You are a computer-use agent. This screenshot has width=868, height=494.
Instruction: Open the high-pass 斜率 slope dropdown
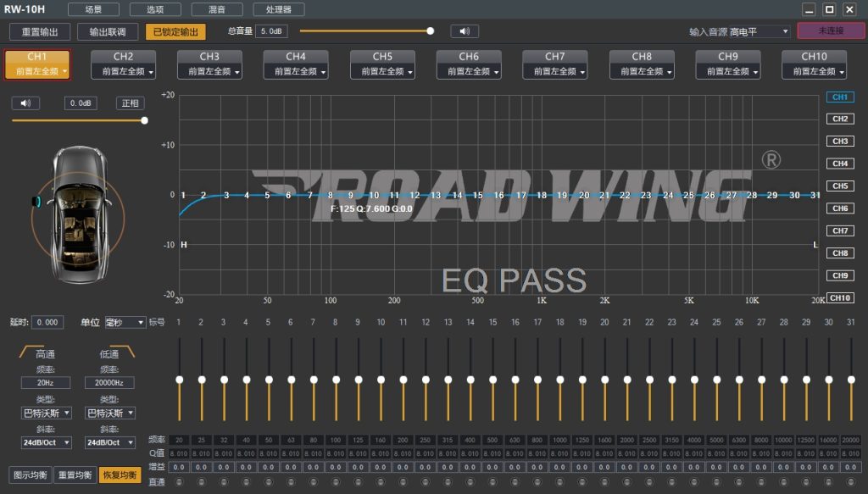point(46,442)
